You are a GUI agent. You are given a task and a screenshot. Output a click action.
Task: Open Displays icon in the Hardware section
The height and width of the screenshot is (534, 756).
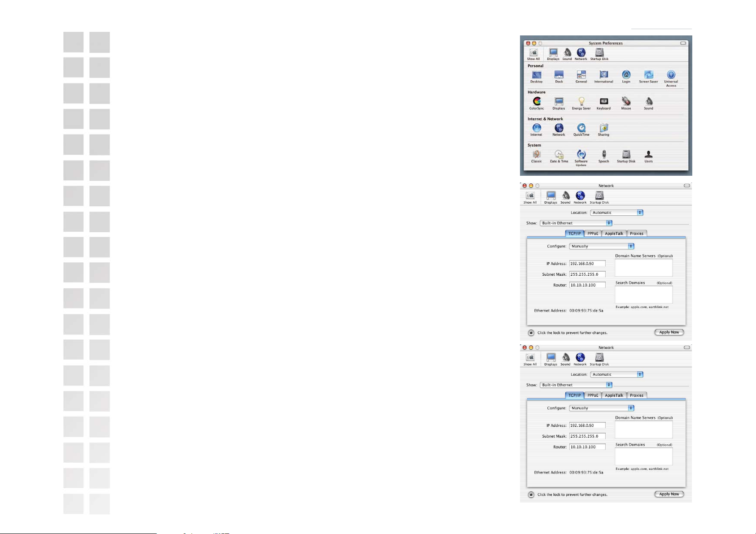pos(559,104)
